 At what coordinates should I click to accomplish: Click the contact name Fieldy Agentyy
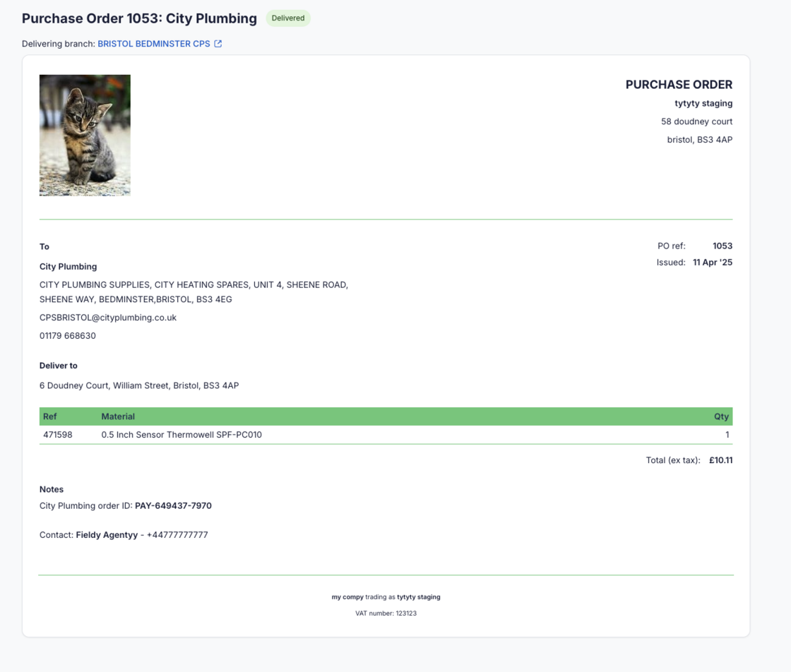[x=107, y=535]
